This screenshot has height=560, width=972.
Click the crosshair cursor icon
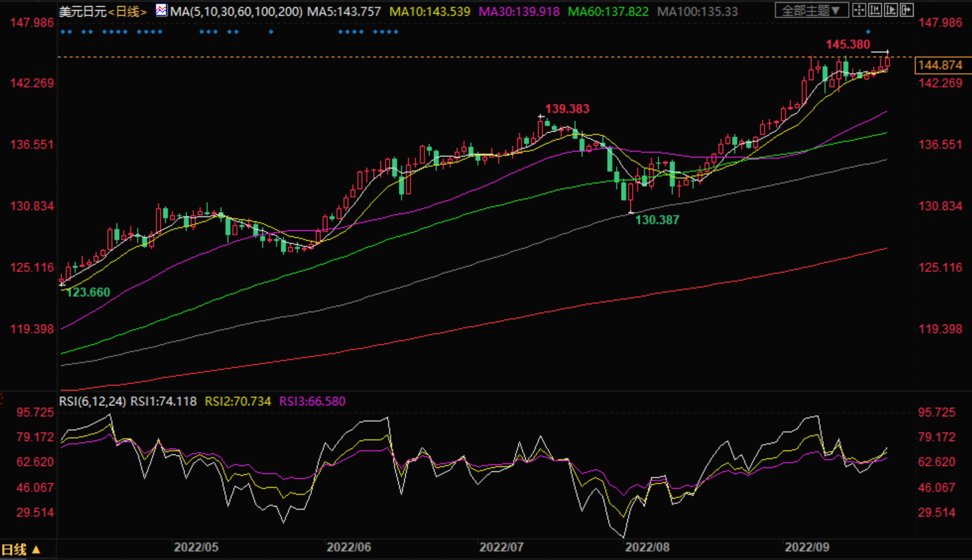click(859, 10)
